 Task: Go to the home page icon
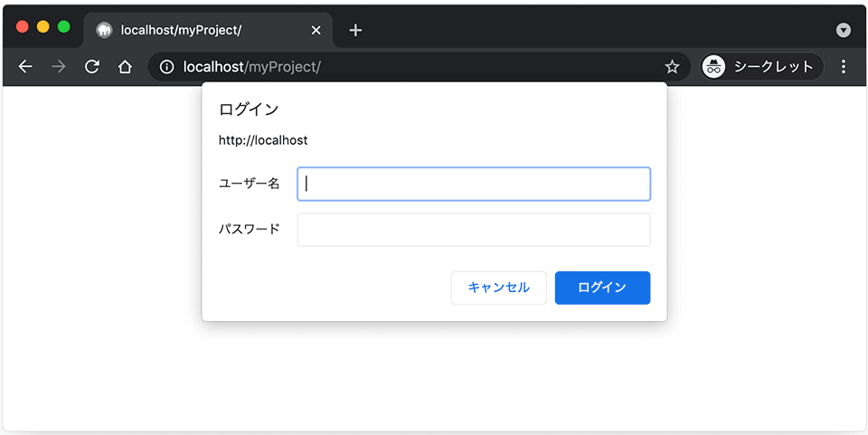point(125,67)
